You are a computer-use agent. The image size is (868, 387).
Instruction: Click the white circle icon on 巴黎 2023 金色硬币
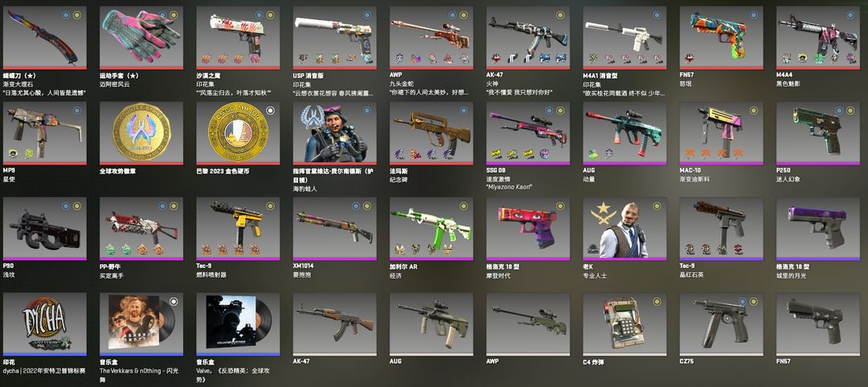[270, 111]
